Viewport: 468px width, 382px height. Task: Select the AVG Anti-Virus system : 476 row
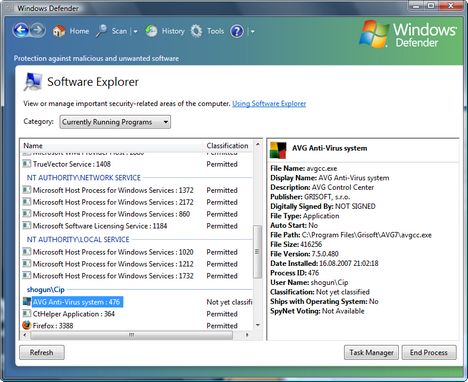click(137, 302)
